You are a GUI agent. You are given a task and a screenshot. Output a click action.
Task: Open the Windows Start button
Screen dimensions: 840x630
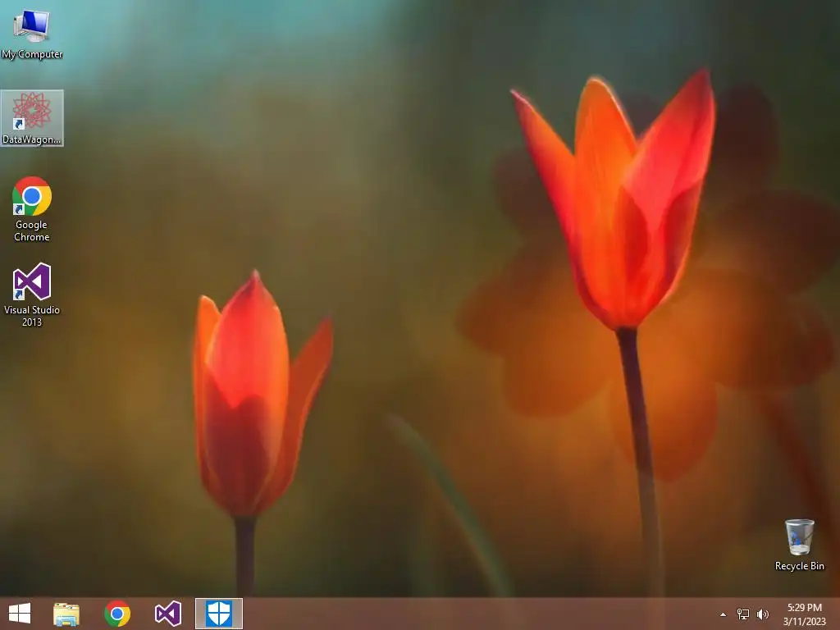tap(20, 614)
